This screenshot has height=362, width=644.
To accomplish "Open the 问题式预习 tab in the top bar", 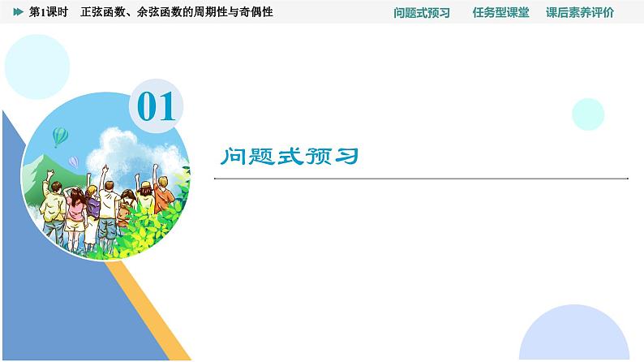I will (421, 12).
